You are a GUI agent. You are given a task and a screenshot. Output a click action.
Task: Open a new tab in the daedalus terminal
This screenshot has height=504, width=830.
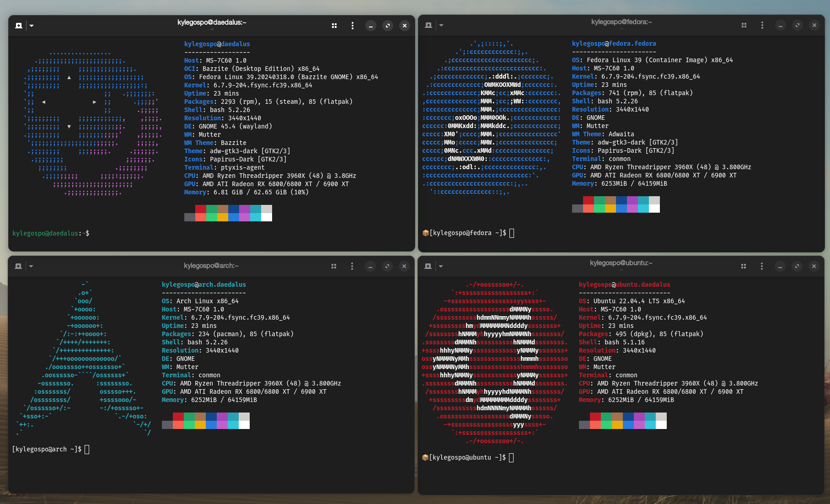19,26
